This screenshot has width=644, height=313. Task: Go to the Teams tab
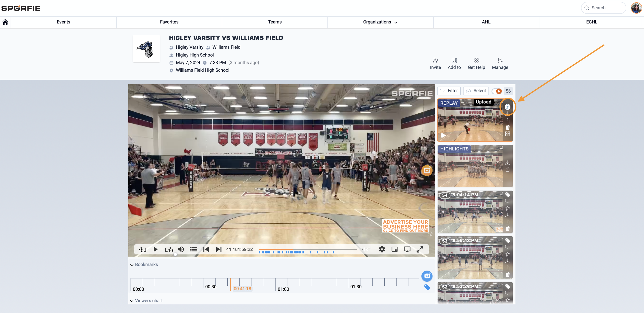point(275,22)
